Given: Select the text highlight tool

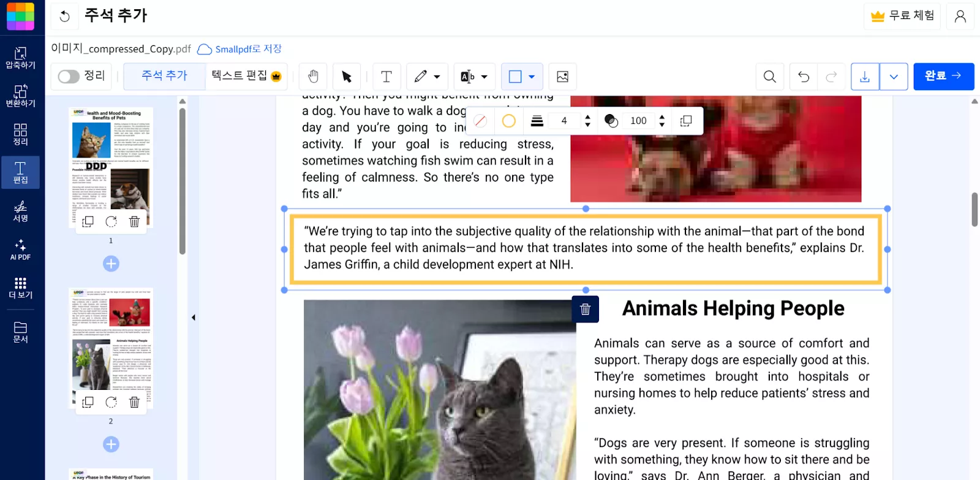Looking at the screenshot, I should (x=467, y=77).
